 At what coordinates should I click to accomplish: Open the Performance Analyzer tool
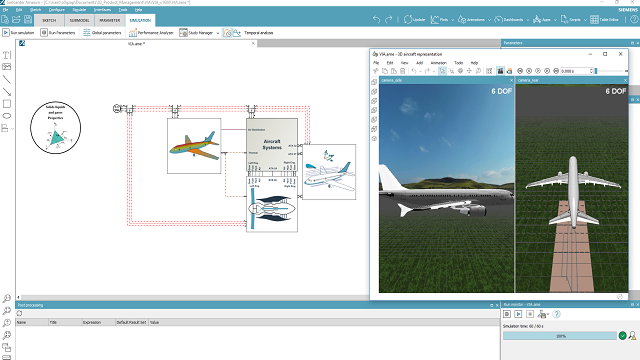point(151,33)
